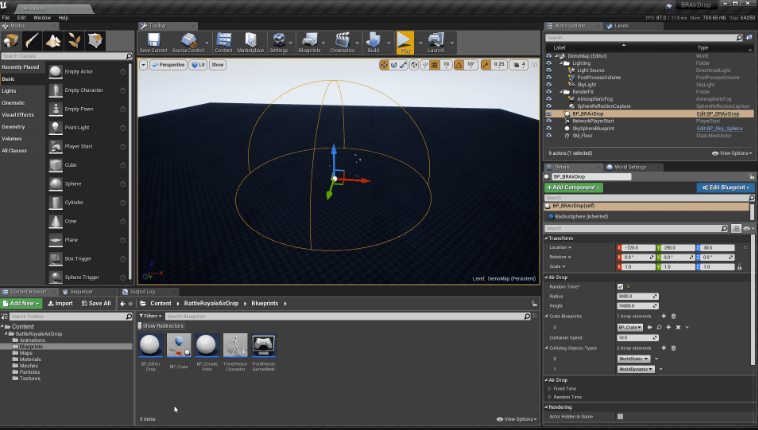Open Edit BP_Sky_Sphere link

click(x=719, y=129)
